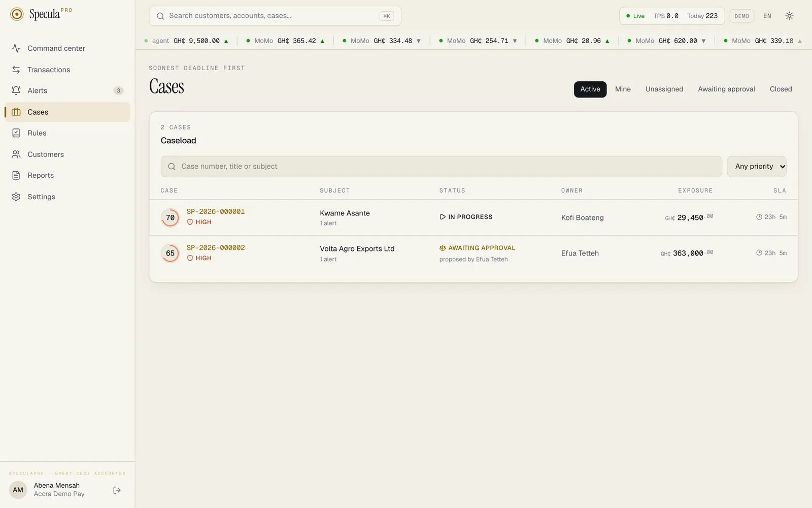This screenshot has height=508, width=812.
Task: Click the agent GH₵ 9,500.00 ticker entry
Action: (x=186, y=41)
